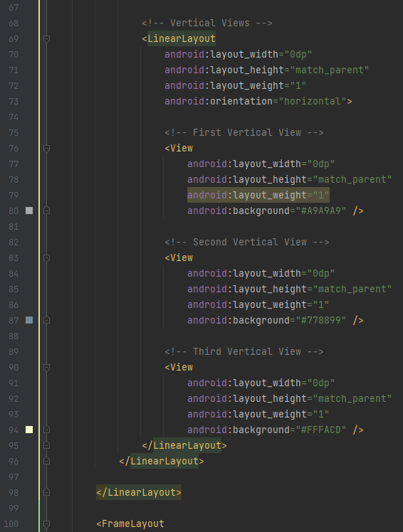Click layout_width="0dp" on line 77

261,164
